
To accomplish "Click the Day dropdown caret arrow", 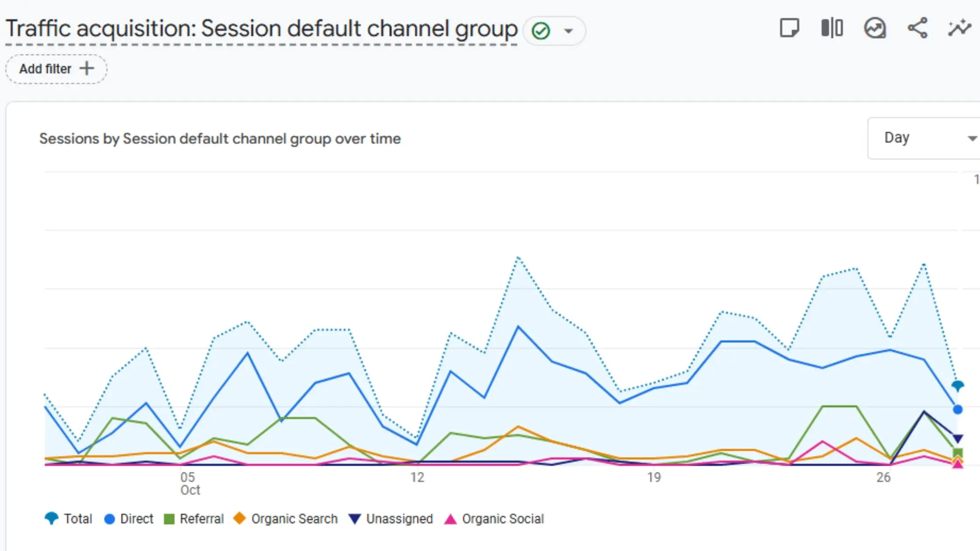I will tap(972, 139).
